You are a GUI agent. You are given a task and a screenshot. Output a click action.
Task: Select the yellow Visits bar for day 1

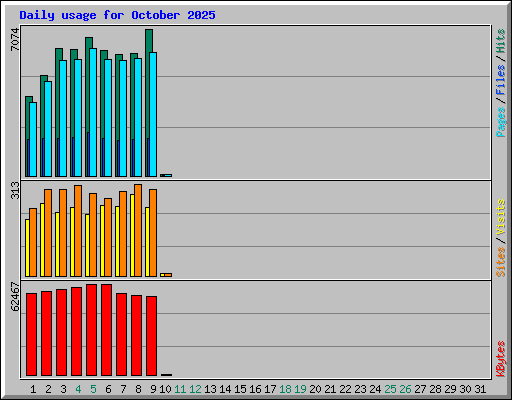27,248
